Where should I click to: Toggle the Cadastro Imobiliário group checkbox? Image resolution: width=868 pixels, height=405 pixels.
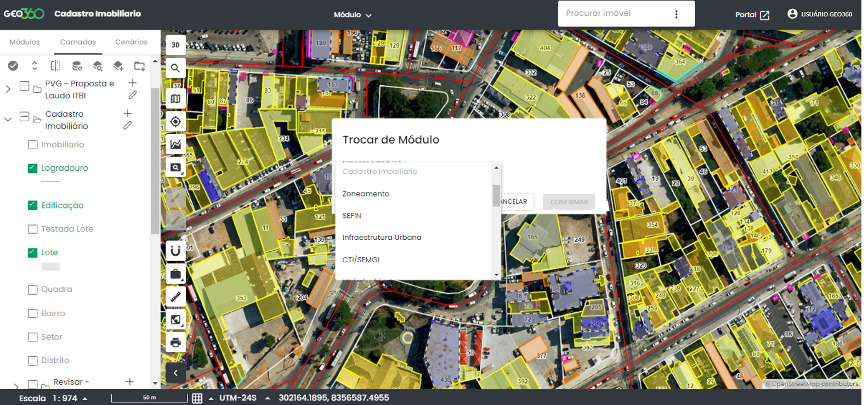pyautogui.click(x=24, y=116)
